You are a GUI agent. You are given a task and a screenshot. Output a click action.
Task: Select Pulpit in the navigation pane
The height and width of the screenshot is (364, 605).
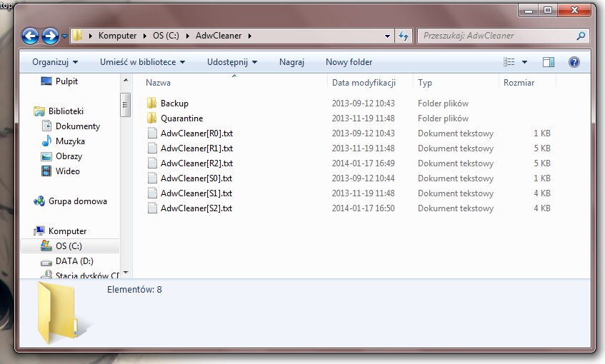pos(66,81)
